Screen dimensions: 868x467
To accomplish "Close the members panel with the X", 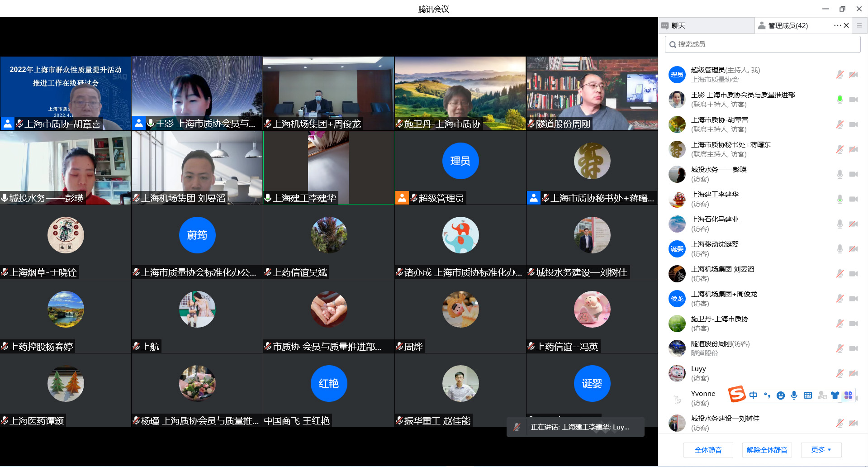I will coord(846,25).
